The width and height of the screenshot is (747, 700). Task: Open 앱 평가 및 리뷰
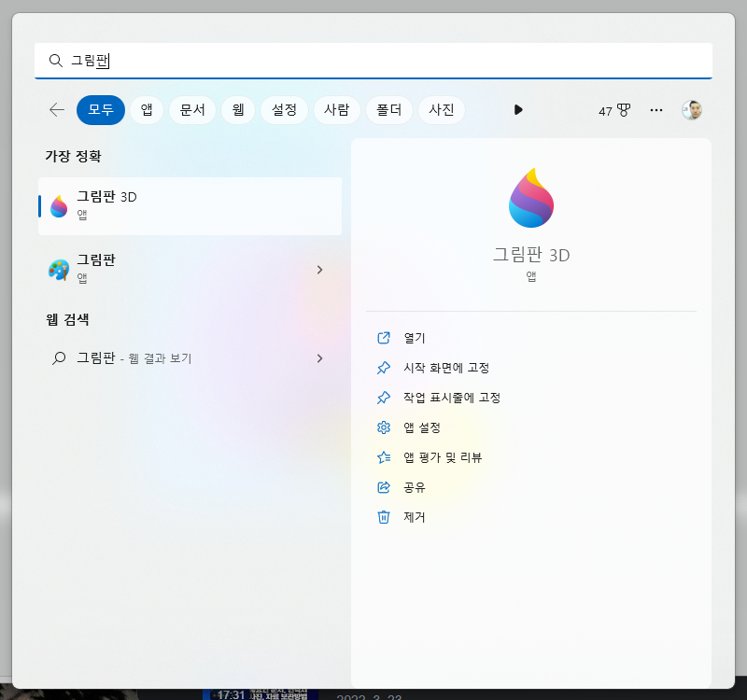[383, 457]
